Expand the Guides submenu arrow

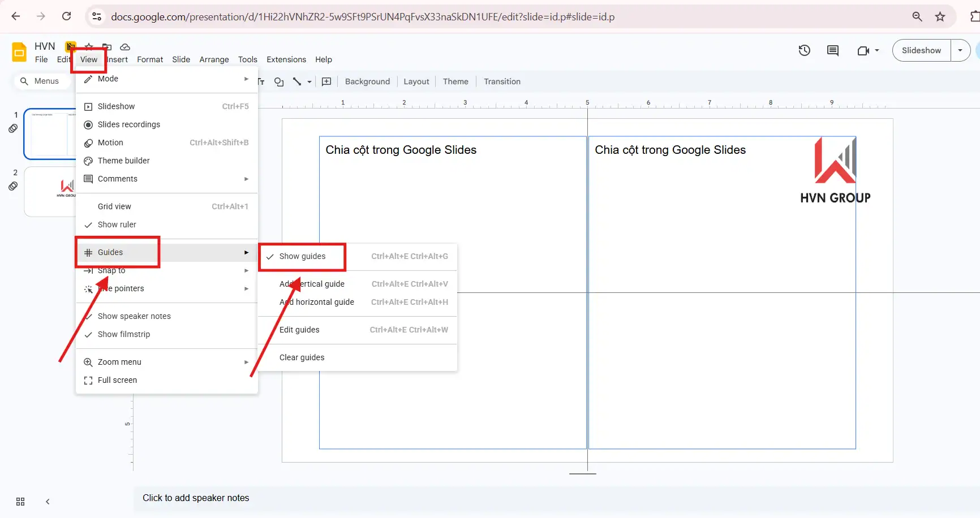coord(246,252)
